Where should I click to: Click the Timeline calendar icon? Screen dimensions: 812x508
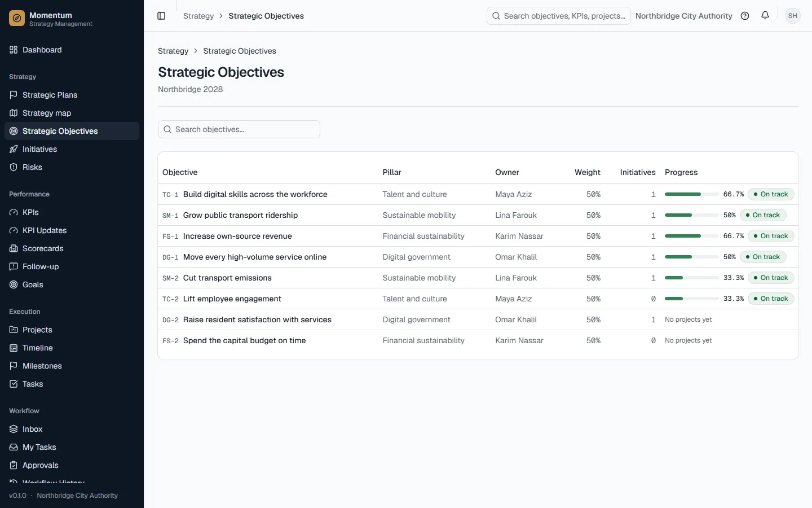(x=14, y=348)
